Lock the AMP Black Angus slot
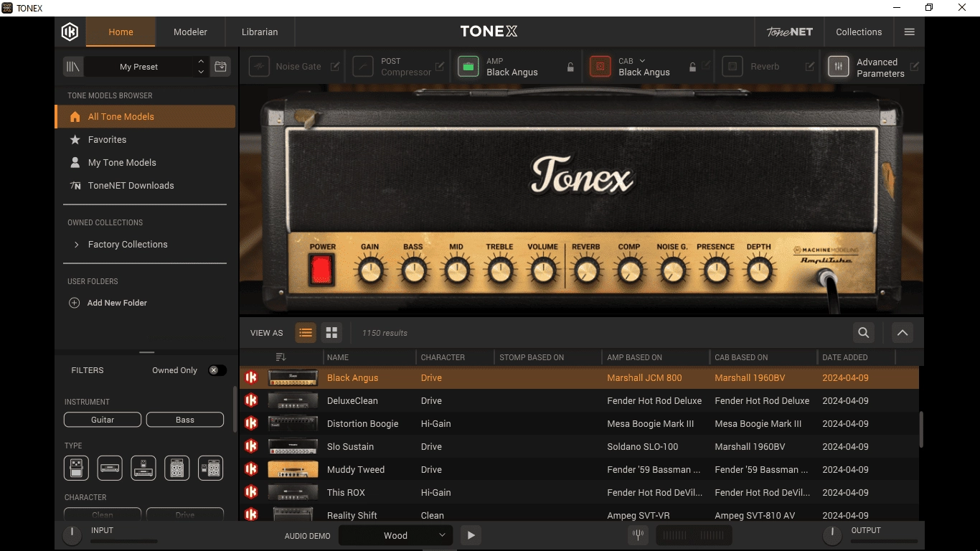 570,67
